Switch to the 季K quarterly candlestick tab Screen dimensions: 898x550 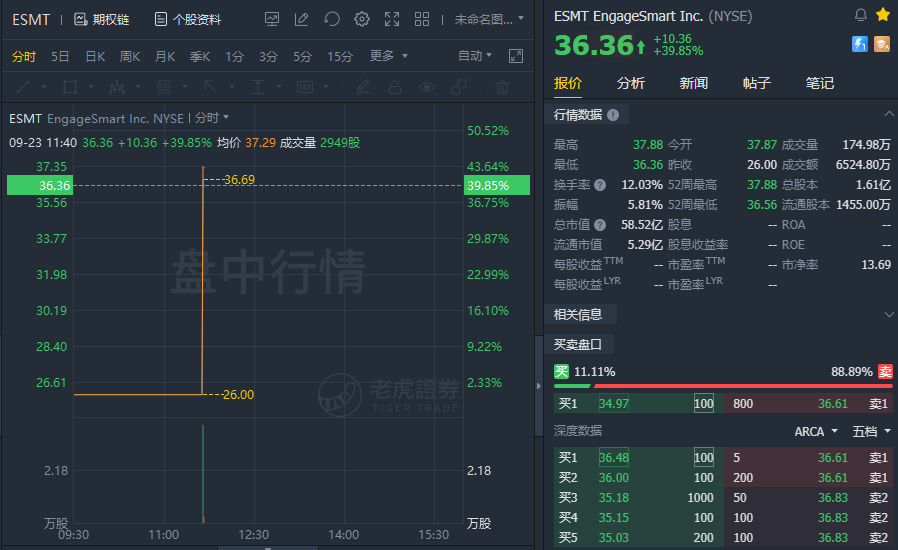[x=200, y=57]
